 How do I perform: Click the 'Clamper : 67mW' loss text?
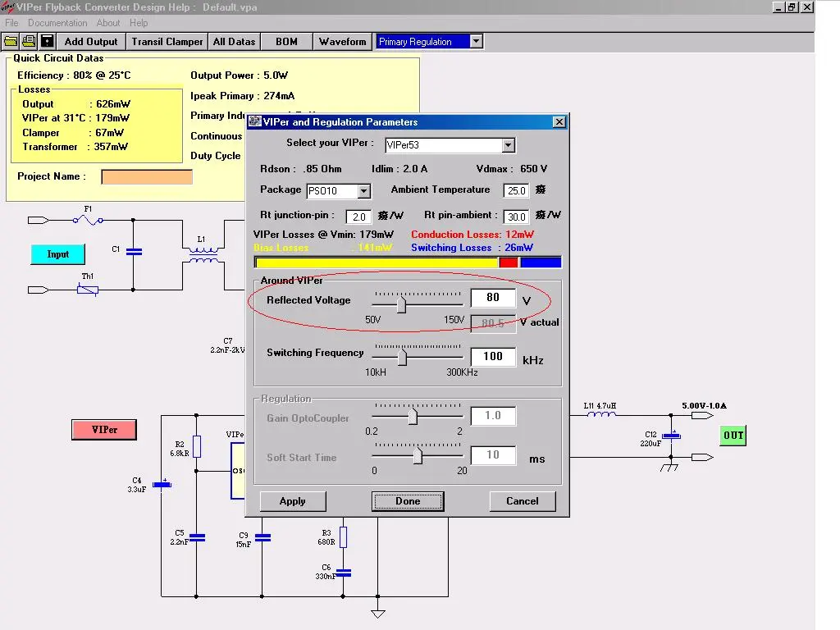tap(73, 133)
